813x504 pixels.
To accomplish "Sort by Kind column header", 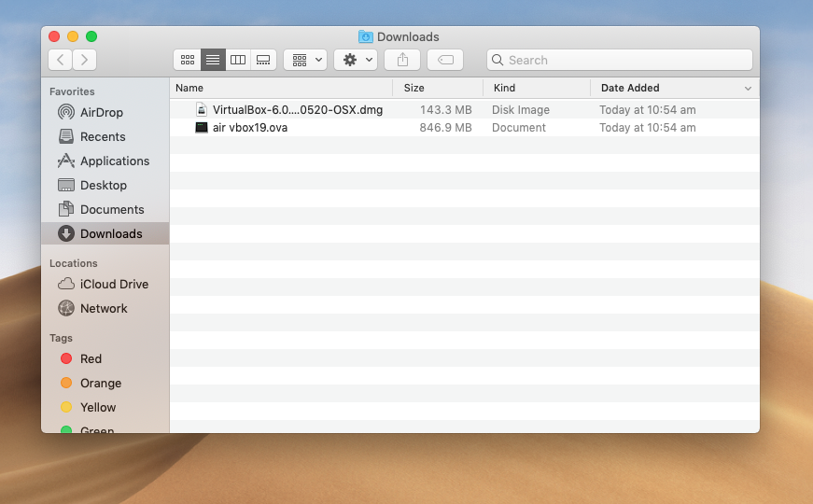I will coord(537,88).
